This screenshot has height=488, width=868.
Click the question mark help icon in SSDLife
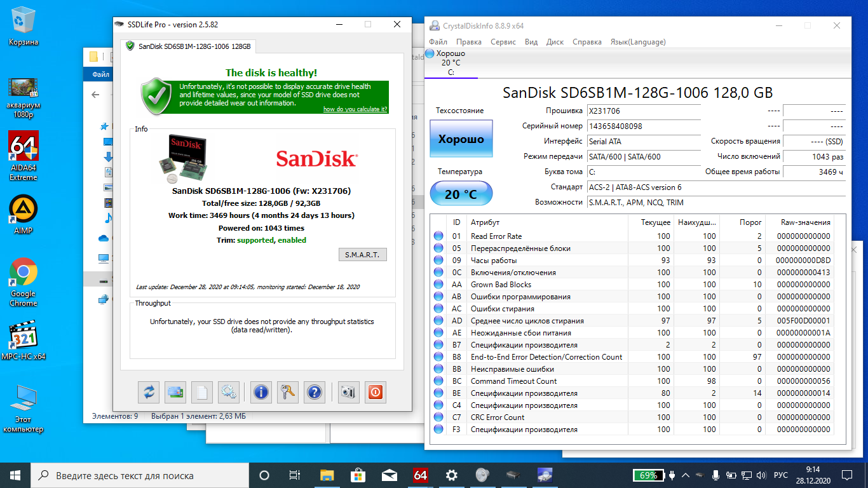(x=315, y=392)
